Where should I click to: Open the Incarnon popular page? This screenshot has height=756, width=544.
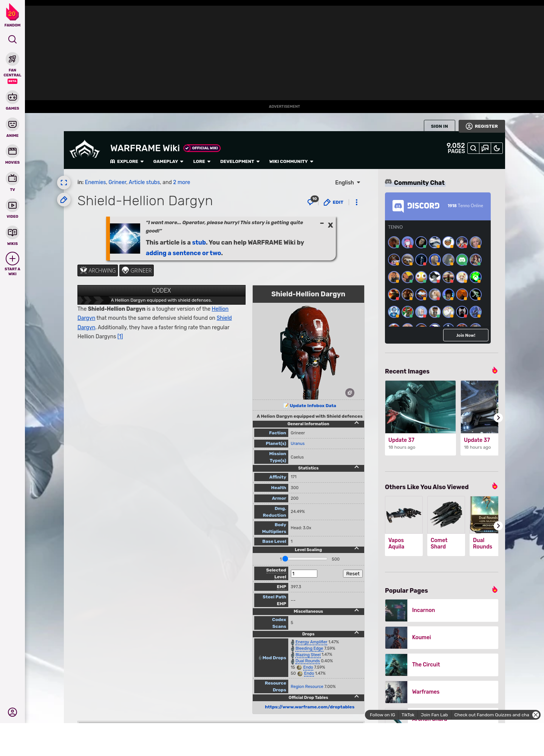point(442,610)
